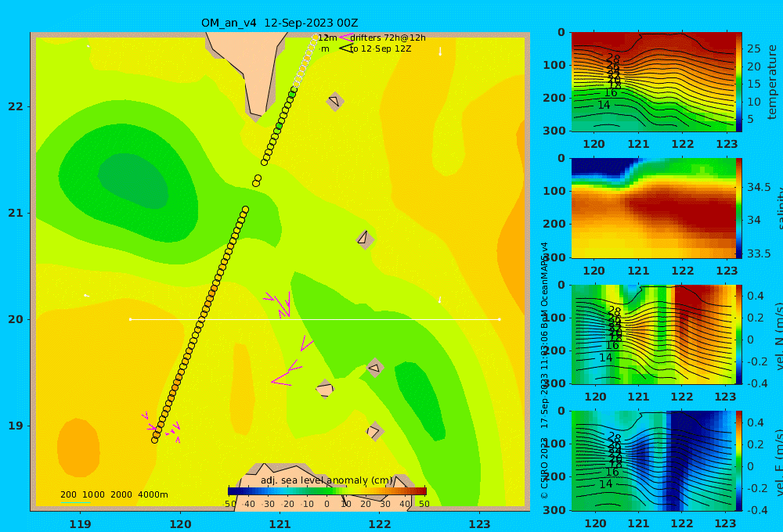This screenshot has width=783, height=532.
Task: Click longitude label 121 on main map axis
Action: tap(280, 524)
